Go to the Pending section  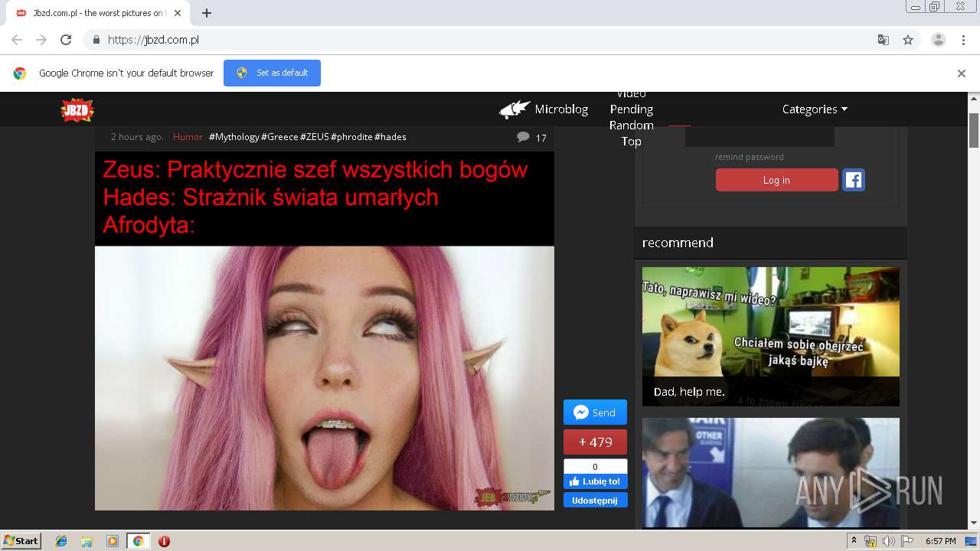click(631, 109)
